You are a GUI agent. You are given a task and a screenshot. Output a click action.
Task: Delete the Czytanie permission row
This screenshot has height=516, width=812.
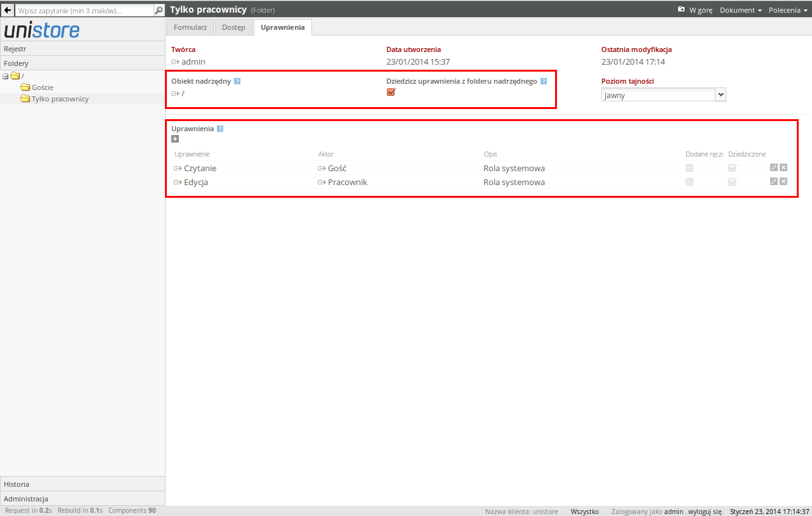(783, 167)
